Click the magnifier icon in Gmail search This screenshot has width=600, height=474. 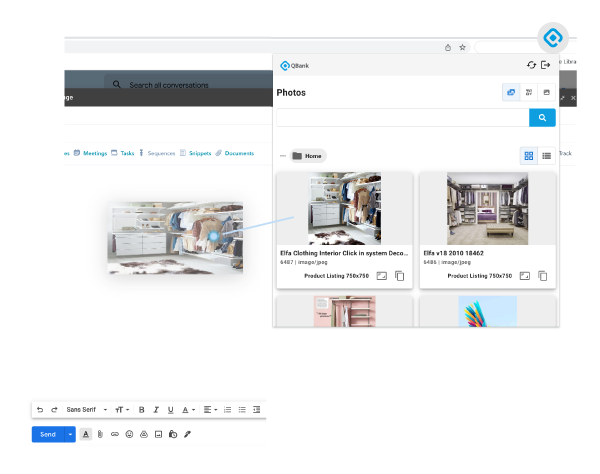(117, 84)
